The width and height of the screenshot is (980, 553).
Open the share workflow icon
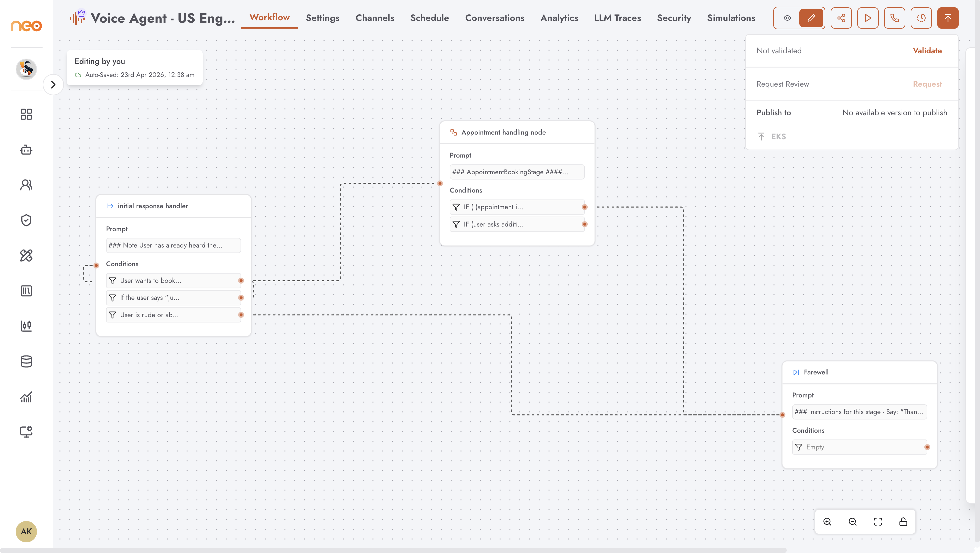pyautogui.click(x=841, y=18)
